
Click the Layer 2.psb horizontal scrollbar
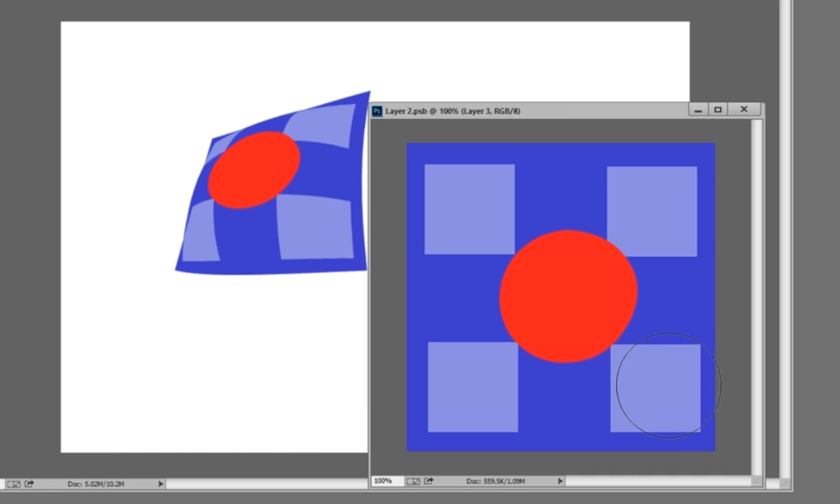[x=656, y=481]
